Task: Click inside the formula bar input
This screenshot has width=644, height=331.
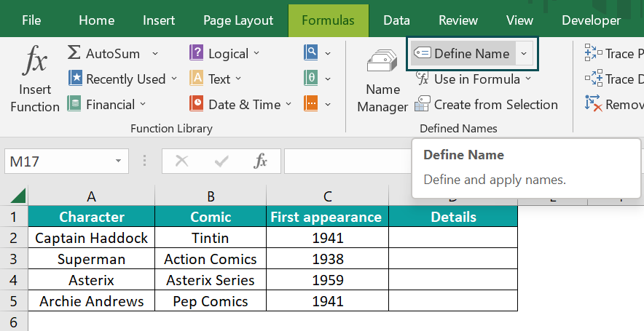Action: [x=347, y=161]
